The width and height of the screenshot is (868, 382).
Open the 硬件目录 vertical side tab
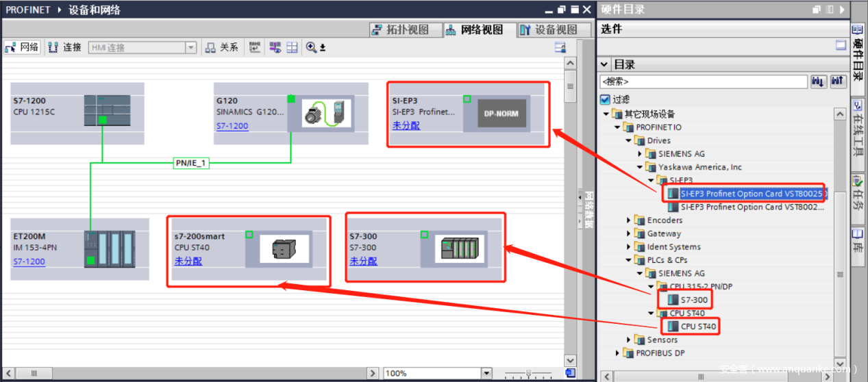[858, 58]
